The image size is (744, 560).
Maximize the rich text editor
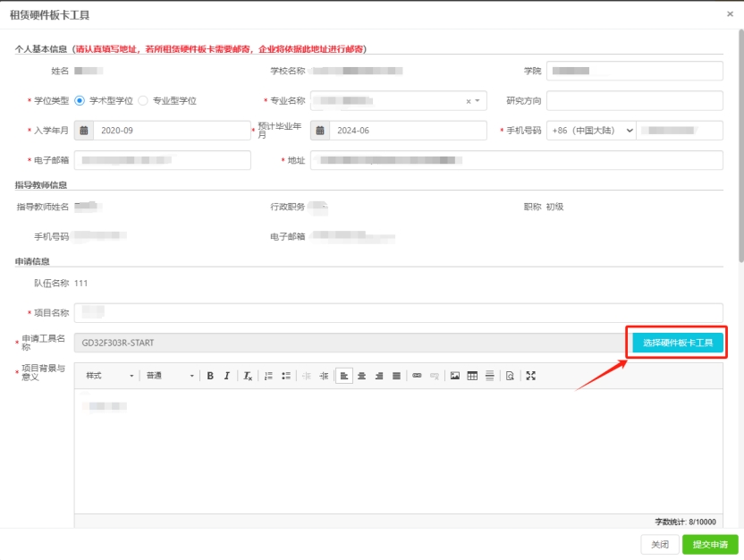pos(530,376)
